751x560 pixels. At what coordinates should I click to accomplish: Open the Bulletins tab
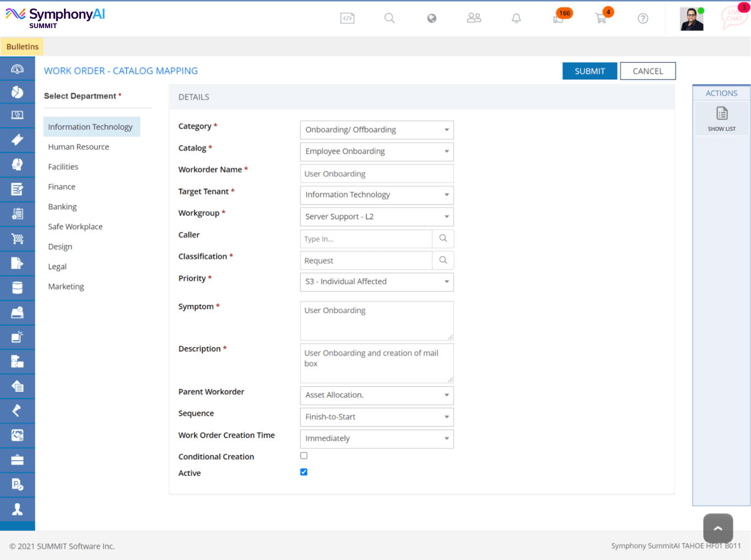click(x=22, y=47)
